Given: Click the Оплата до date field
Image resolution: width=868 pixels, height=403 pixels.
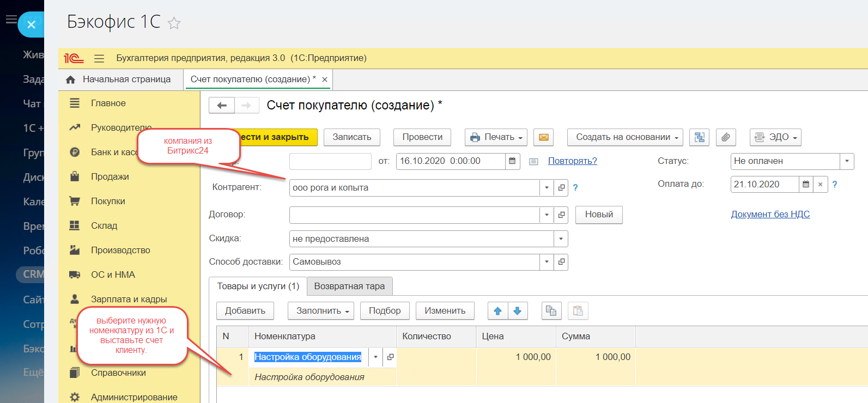Looking at the screenshot, I should pyautogui.click(x=764, y=185).
